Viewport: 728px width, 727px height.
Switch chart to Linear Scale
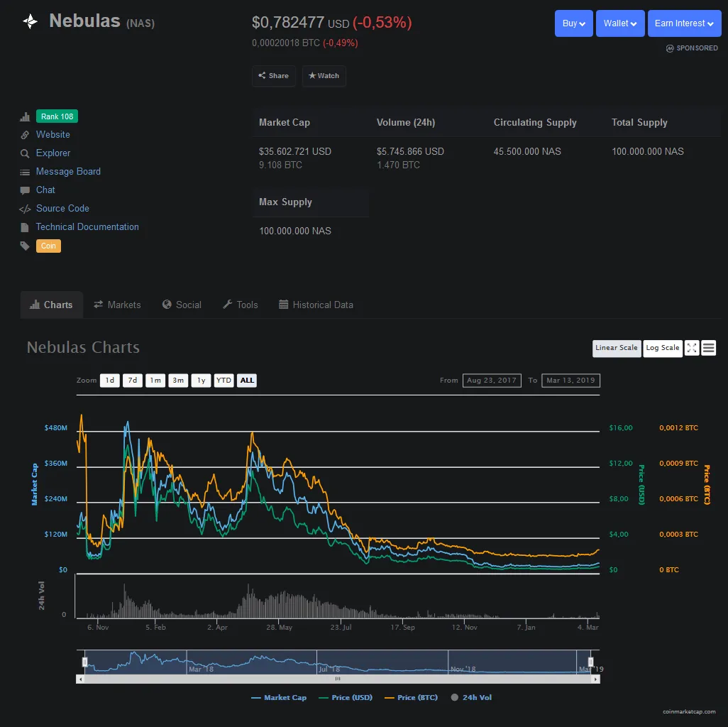pyautogui.click(x=617, y=348)
